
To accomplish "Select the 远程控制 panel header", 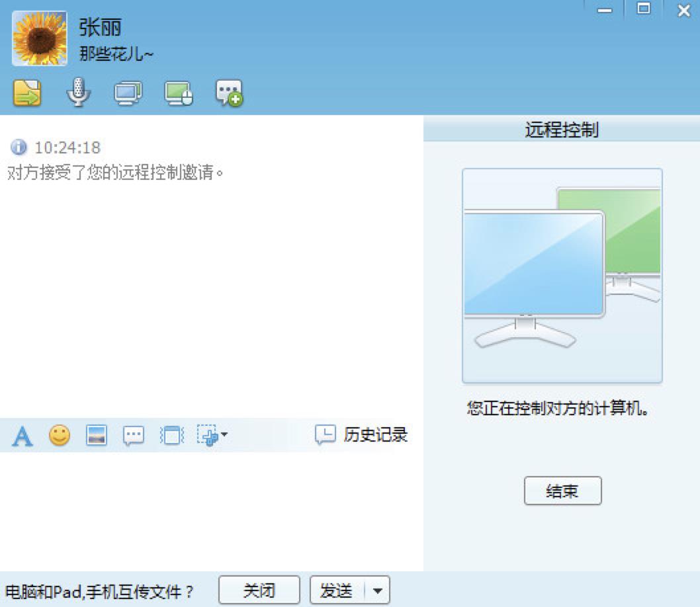I will point(562,130).
